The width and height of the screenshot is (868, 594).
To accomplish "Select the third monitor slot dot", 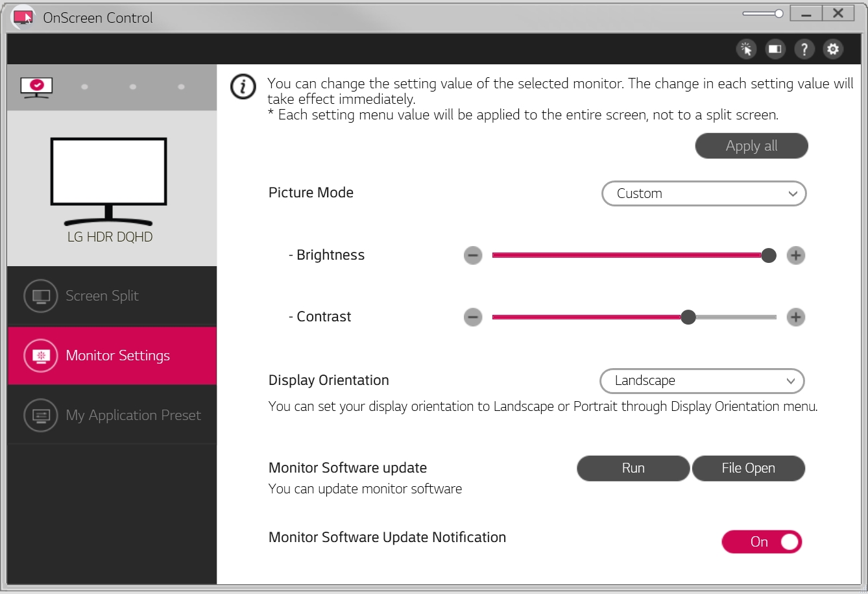I will point(133,87).
